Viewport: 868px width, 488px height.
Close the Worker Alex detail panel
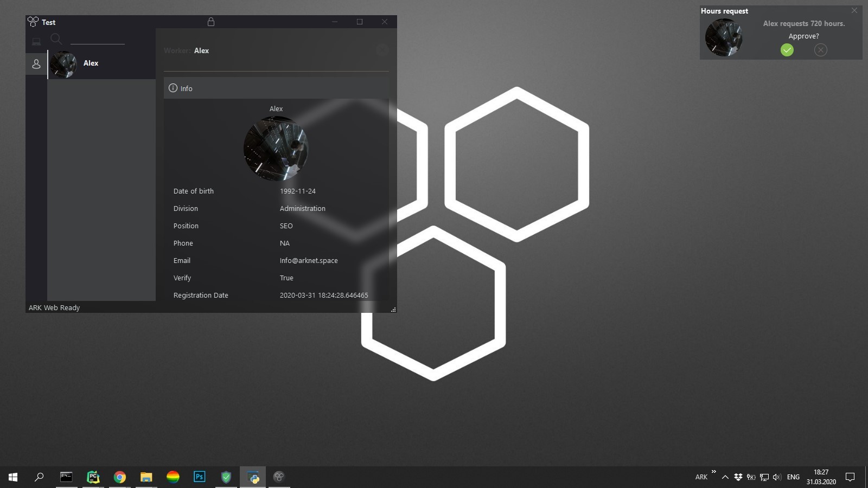(x=382, y=50)
